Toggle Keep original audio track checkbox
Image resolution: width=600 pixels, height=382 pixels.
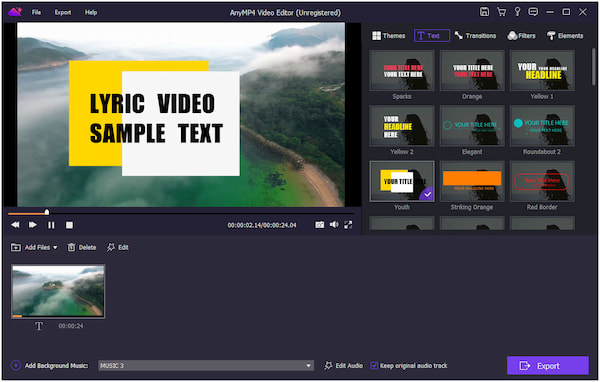[374, 366]
